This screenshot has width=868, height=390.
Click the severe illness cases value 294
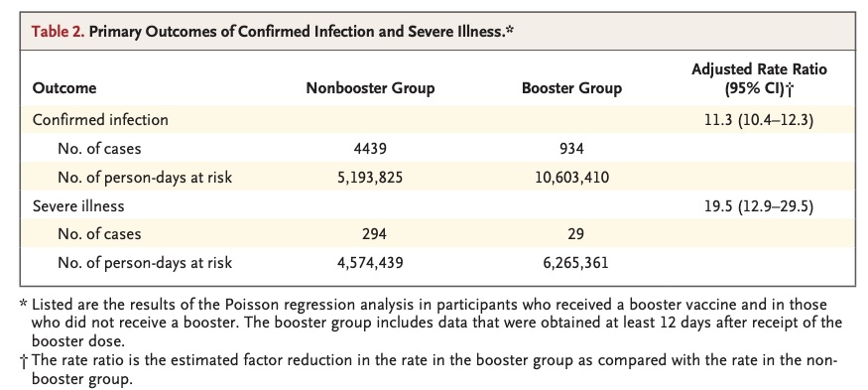(372, 234)
